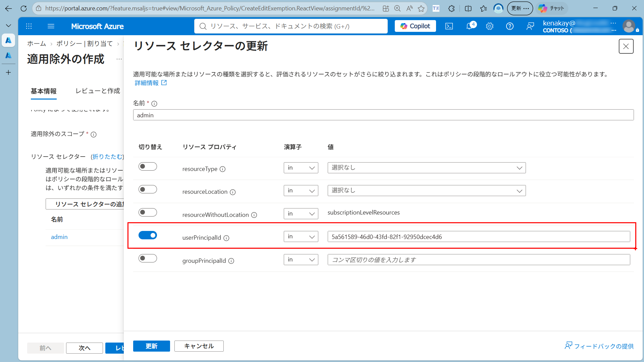The width and height of the screenshot is (644, 362).
Task: Expand resourceLocation value dropdown
Action: tap(427, 191)
